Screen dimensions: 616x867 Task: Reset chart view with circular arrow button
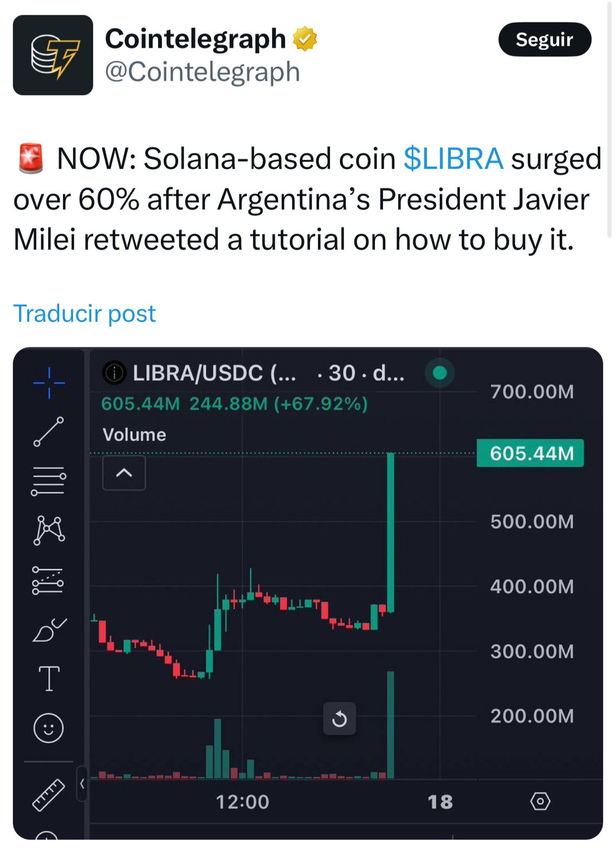340,719
